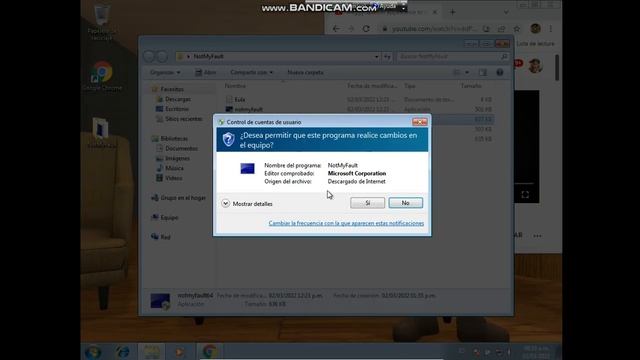640x360 pixels.
Task: Click Abrir in the Explorer toolbar
Action: (206, 72)
